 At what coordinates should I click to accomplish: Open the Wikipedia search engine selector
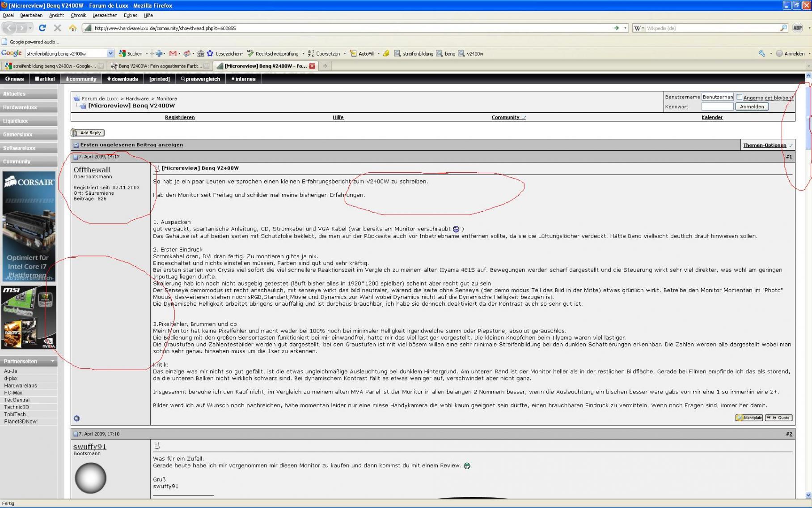pos(639,28)
